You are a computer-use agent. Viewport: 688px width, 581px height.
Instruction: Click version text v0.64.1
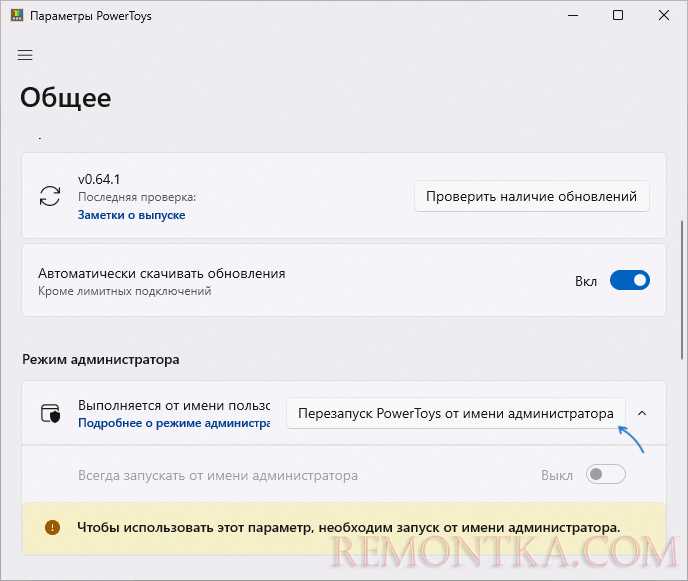tap(99, 179)
